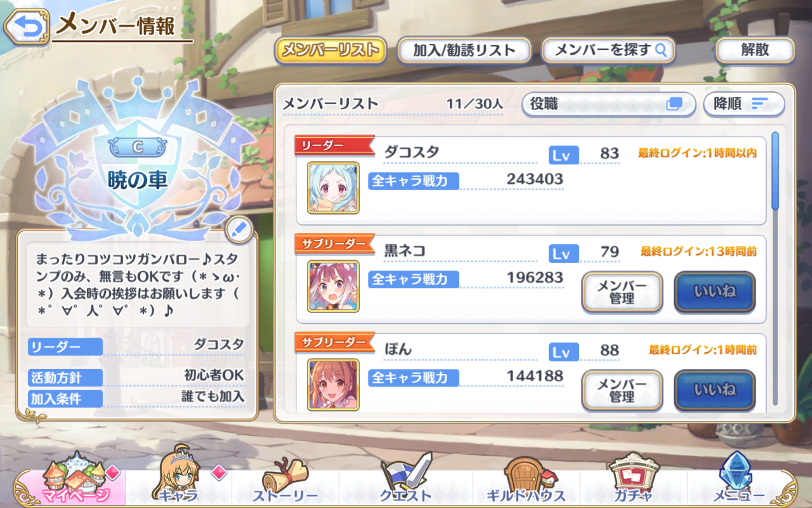Go back using the return arrow icon
The height and width of the screenshot is (508, 812).
[x=27, y=26]
